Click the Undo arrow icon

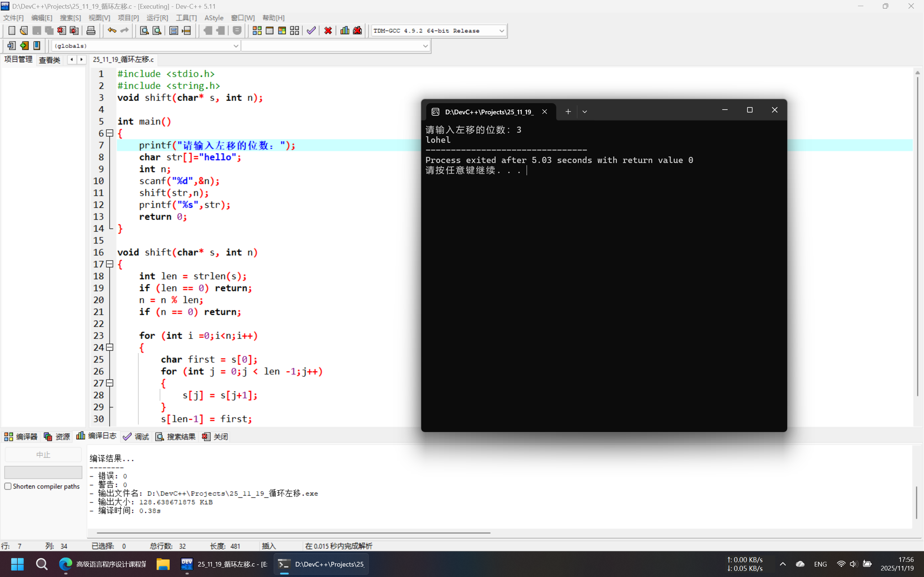[x=112, y=31]
